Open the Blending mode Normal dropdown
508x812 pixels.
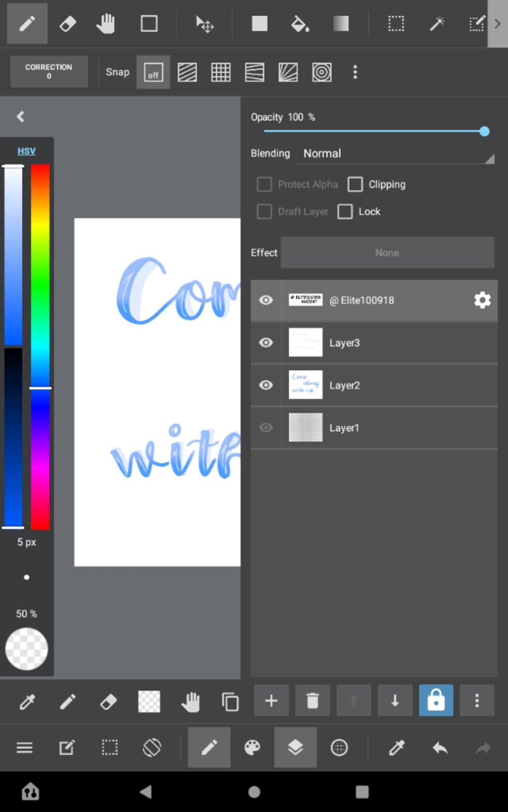395,154
